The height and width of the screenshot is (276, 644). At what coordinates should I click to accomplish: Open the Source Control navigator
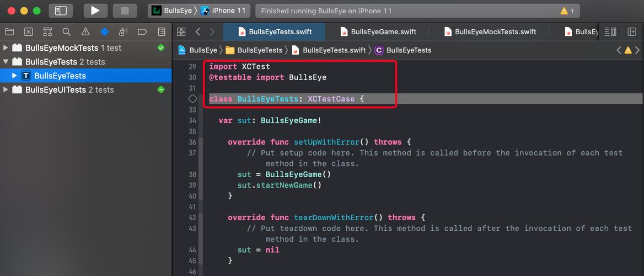[x=28, y=31]
